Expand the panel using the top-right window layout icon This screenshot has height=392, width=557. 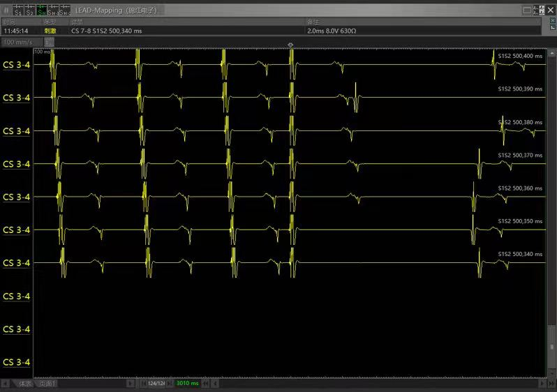point(527,10)
